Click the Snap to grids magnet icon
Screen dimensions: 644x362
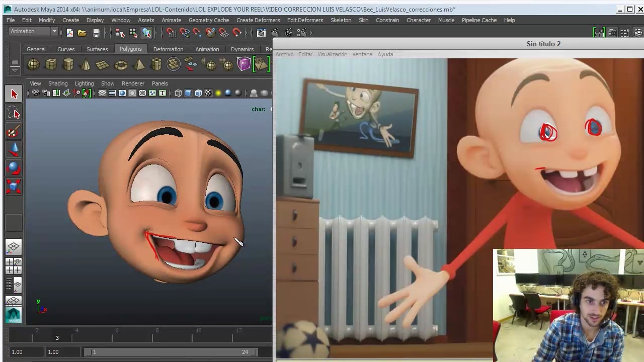pos(171,33)
